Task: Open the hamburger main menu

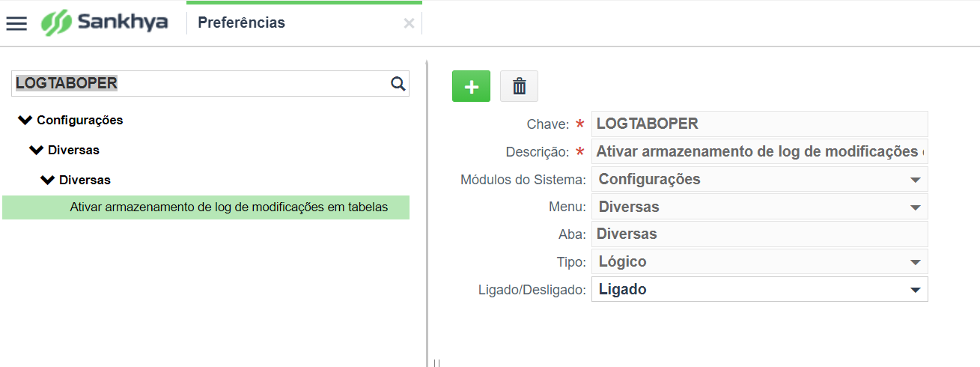Action: click(16, 23)
